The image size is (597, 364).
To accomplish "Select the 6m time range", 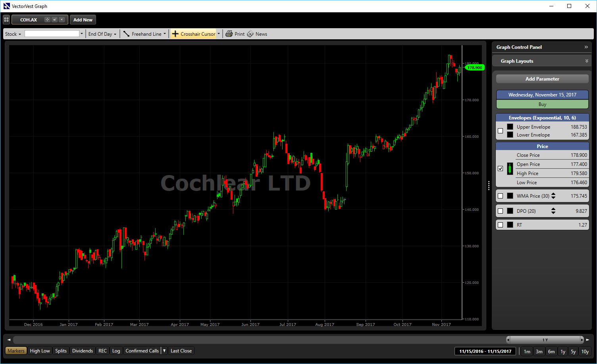I will coord(551,351).
